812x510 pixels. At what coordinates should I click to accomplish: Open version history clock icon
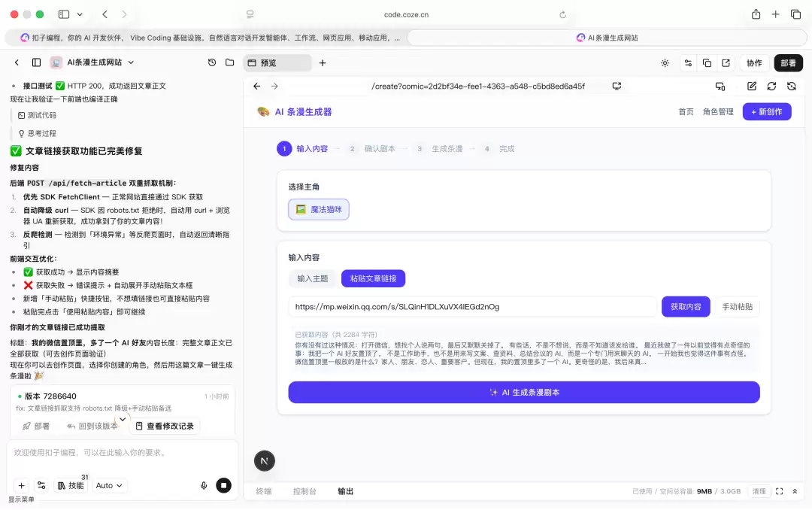pos(212,62)
